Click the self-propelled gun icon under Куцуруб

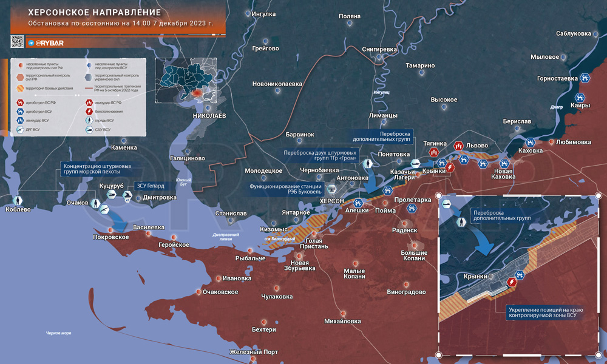coord(111,194)
